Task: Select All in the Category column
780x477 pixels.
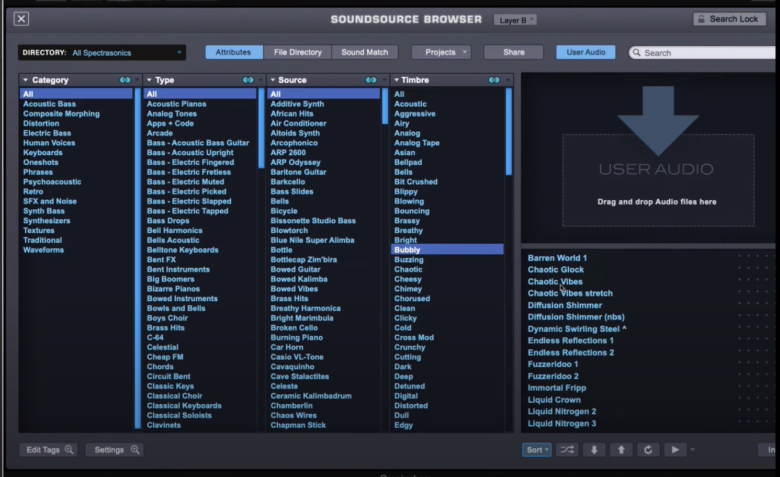Action: click(76, 94)
